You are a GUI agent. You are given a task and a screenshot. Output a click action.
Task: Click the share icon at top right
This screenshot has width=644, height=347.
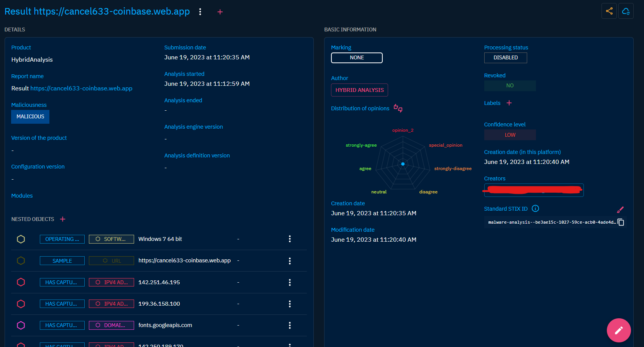[609, 11]
